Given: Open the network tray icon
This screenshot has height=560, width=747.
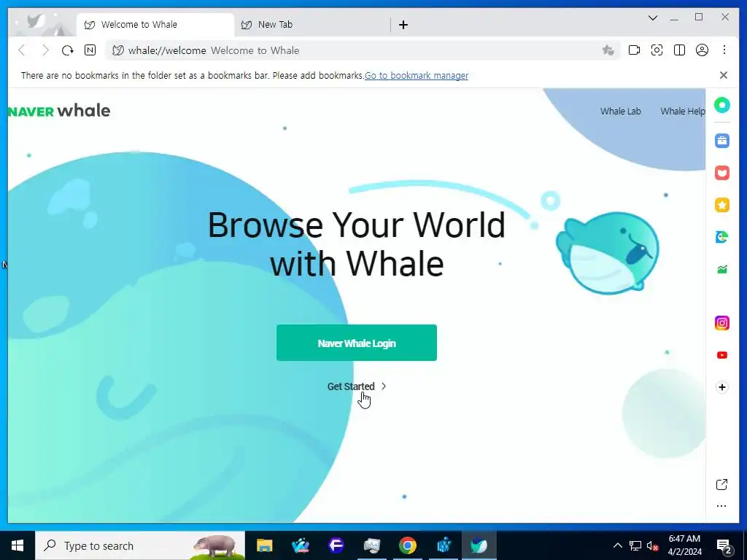Looking at the screenshot, I should (635, 545).
